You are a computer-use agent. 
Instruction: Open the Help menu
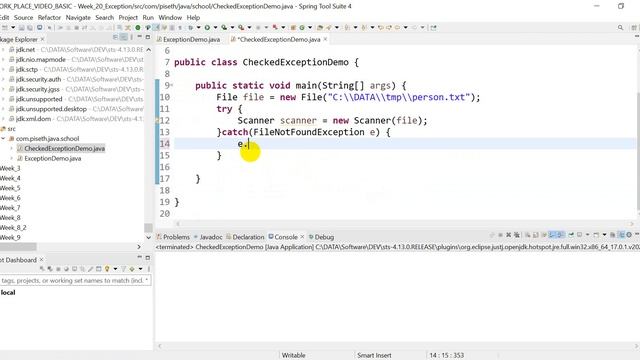(x=193, y=18)
